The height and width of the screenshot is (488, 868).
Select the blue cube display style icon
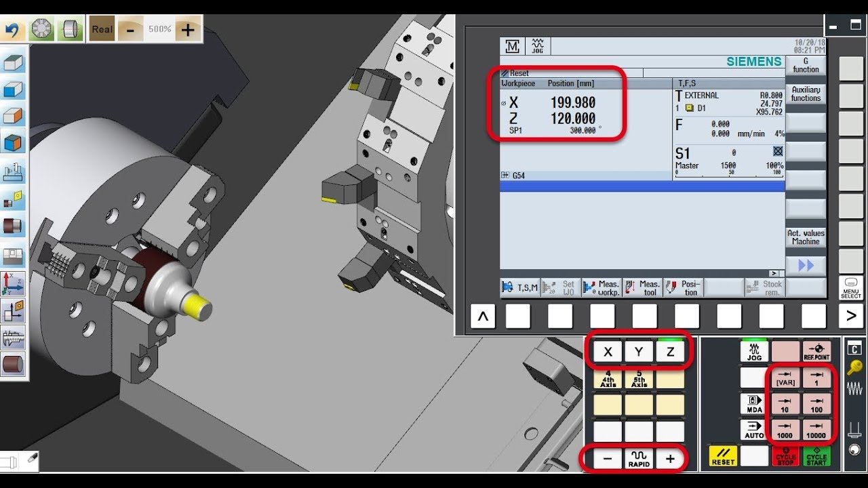click(14, 90)
